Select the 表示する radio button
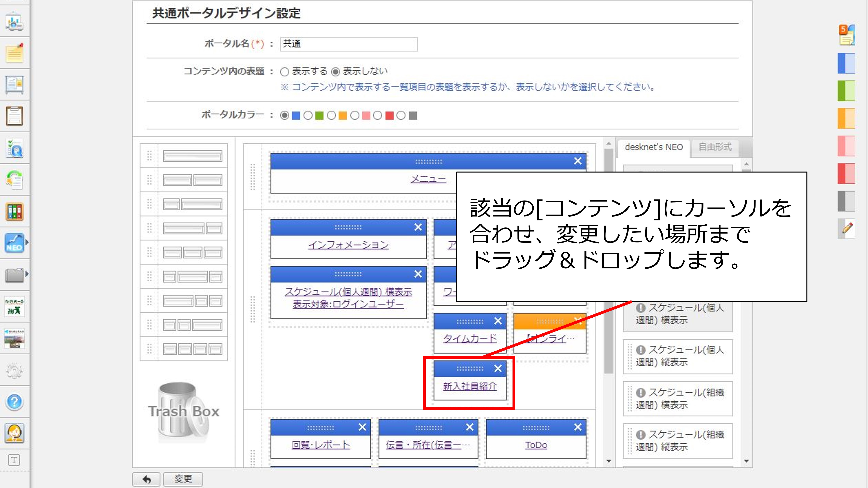The image size is (868, 488). click(285, 72)
